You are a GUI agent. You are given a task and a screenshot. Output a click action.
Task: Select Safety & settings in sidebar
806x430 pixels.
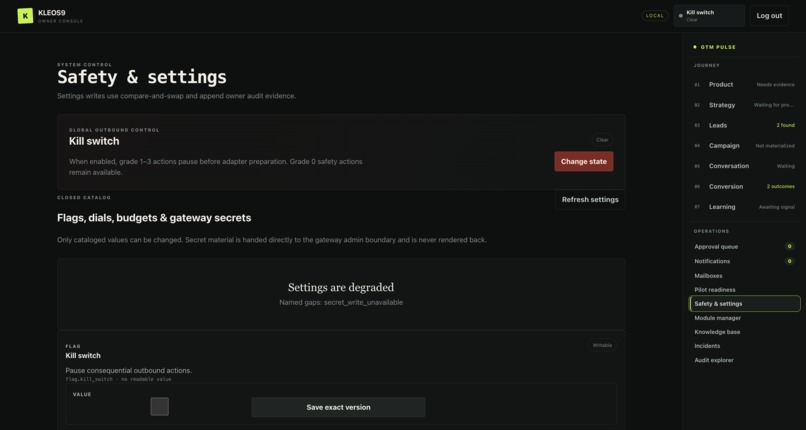click(x=745, y=304)
